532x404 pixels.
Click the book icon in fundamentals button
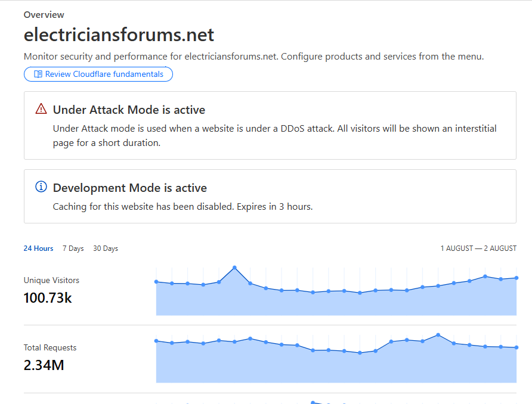click(x=38, y=74)
